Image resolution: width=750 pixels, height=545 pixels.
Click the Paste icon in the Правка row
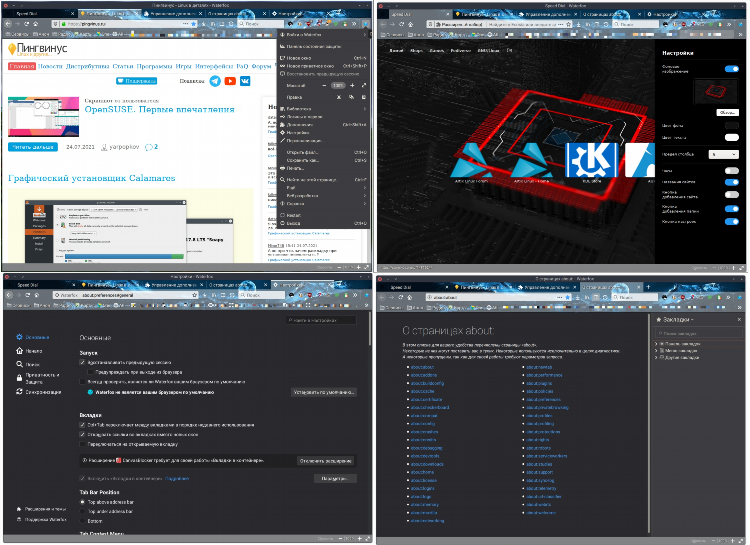click(x=364, y=97)
